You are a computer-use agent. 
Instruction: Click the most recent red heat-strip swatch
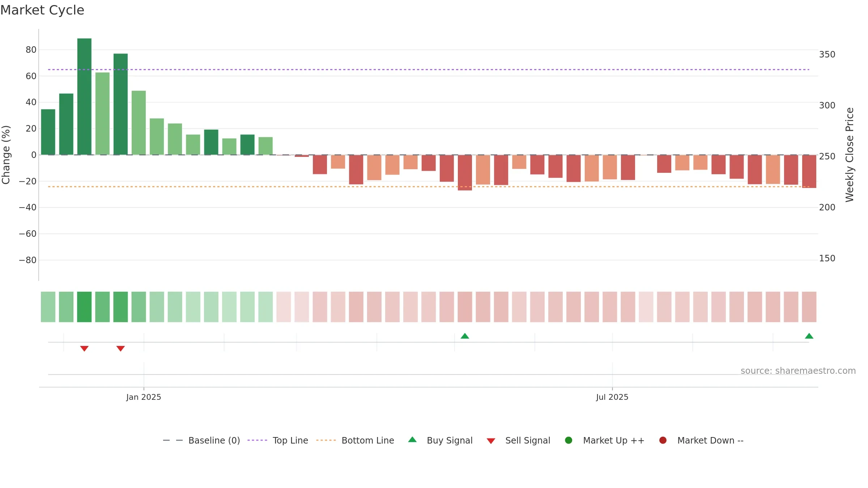tap(809, 307)
